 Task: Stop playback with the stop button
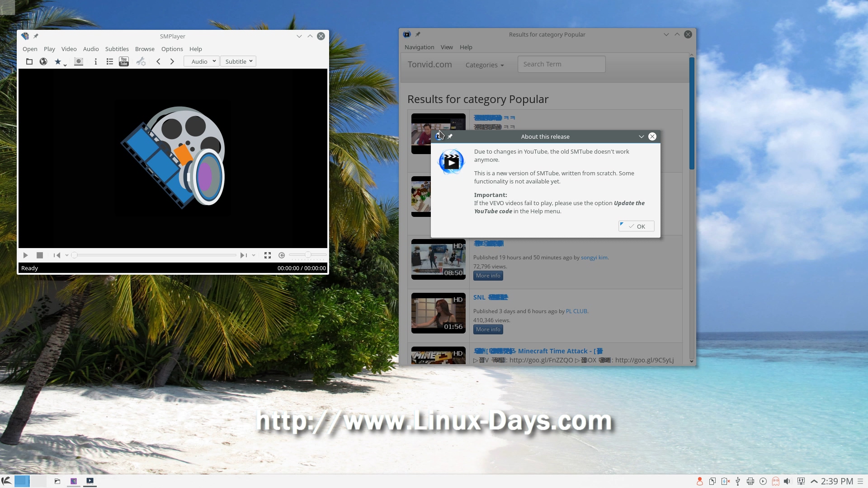point(40,255)
